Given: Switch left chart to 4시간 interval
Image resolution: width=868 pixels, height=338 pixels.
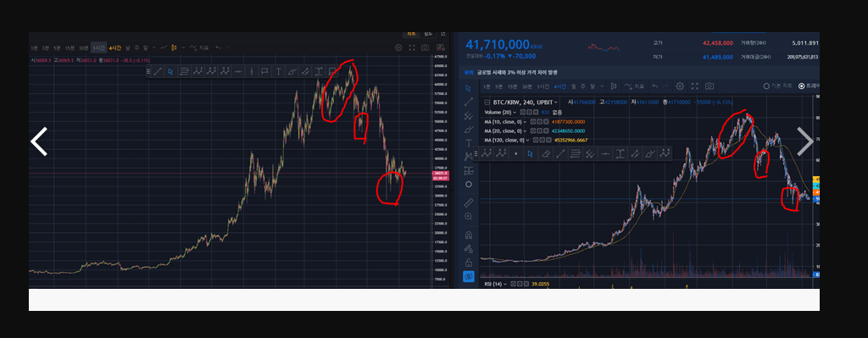Looking at the screenshot, I should (x=115, y=47).
